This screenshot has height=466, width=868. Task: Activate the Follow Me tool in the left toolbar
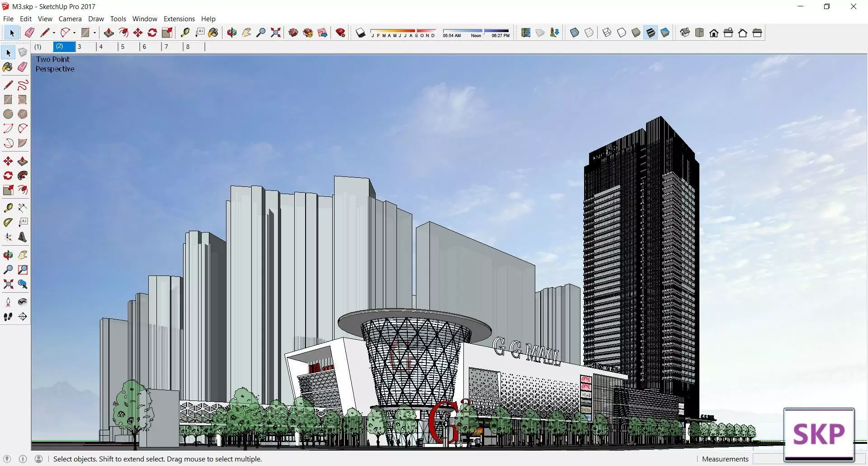point(23,176)
